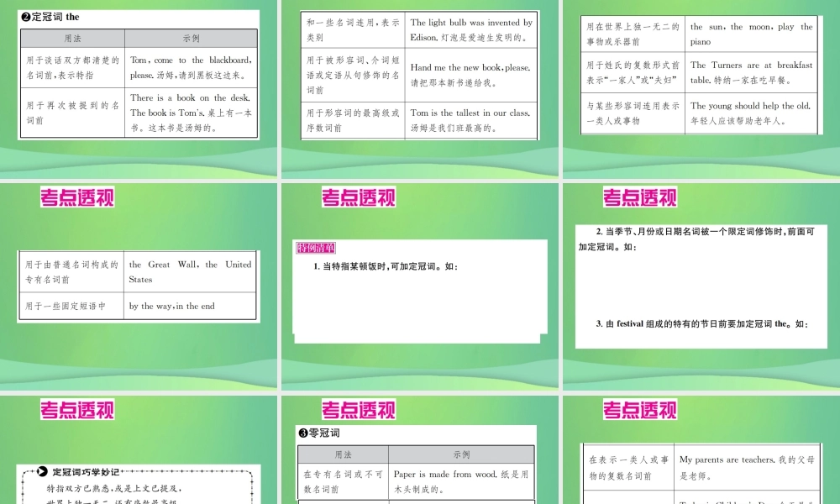Select 用法 header in the 零冠词 table
The image size is (840, 504).
[344, 454]
